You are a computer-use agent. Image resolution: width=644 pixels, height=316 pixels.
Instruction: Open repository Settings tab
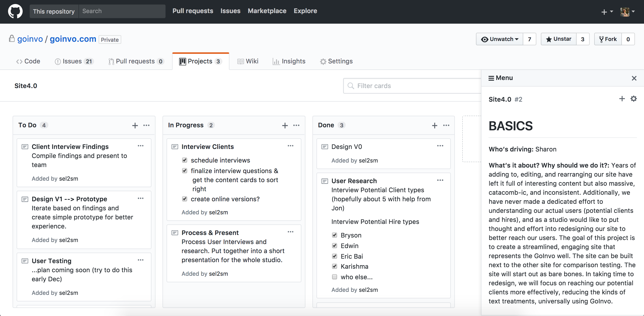[336, 61]
